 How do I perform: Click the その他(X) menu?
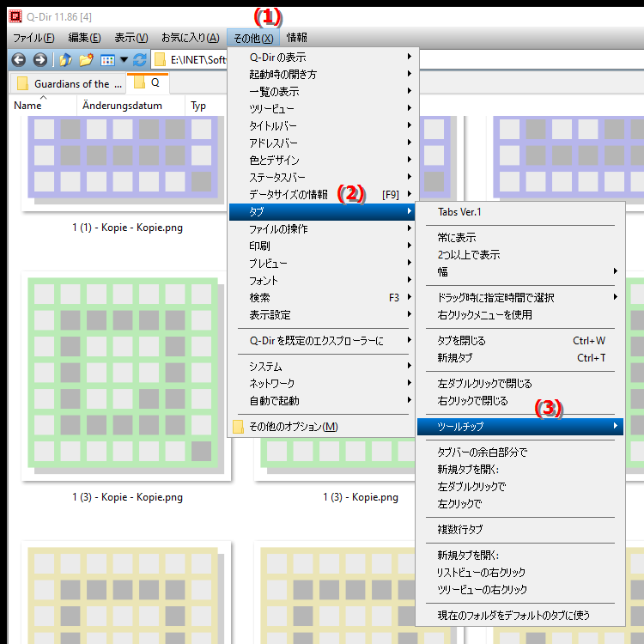[x=253, y=38]
